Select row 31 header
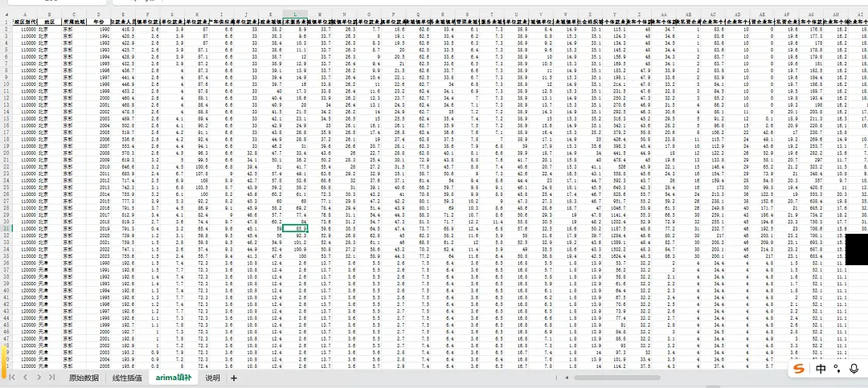 click(x=6, y=228)
